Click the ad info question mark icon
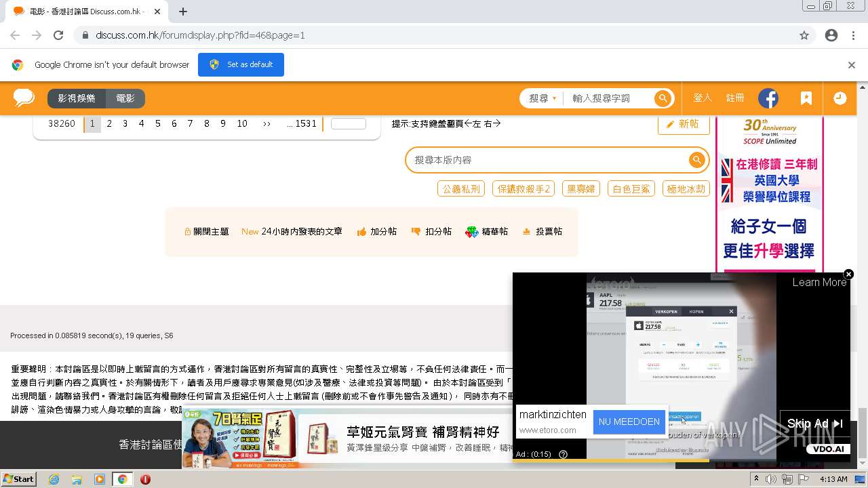The height and width of the screenshot is (488, 868). click(x=563, y=454)
